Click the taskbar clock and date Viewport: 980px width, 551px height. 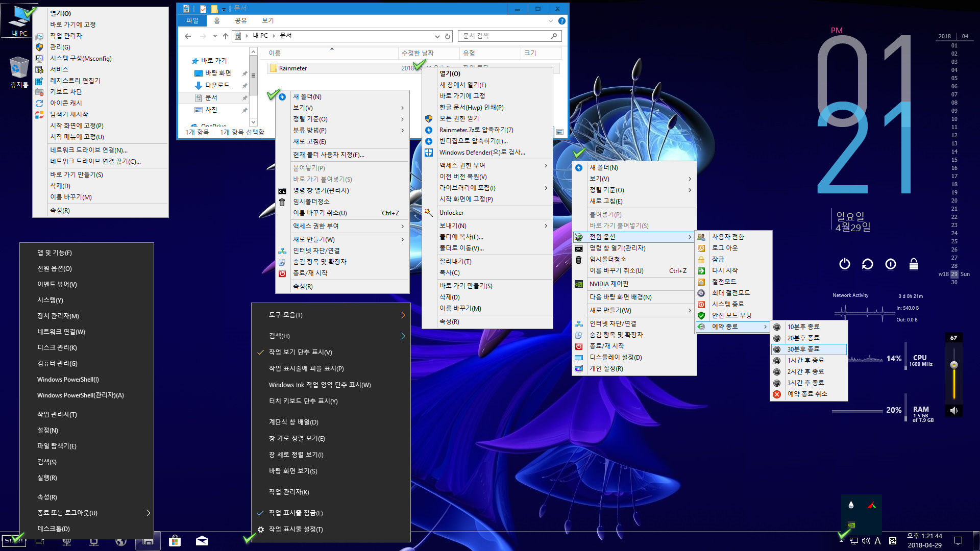pos(924,540)
